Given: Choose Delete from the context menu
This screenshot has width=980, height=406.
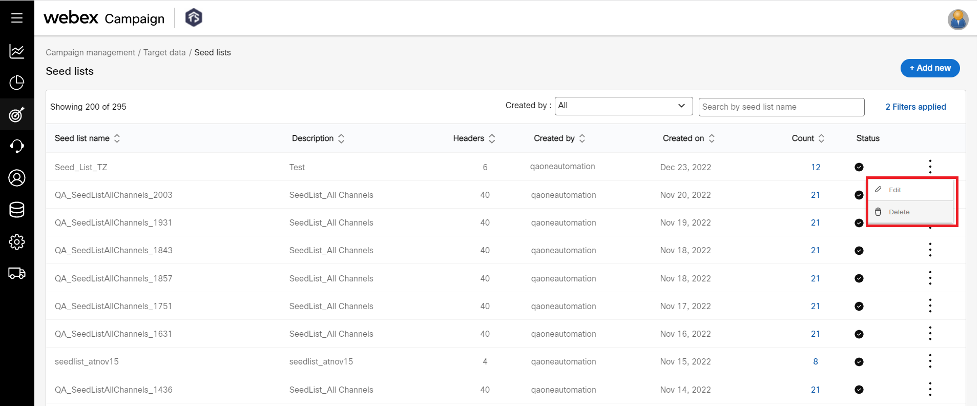Looking at the screenshot, I should coord(910,212).
